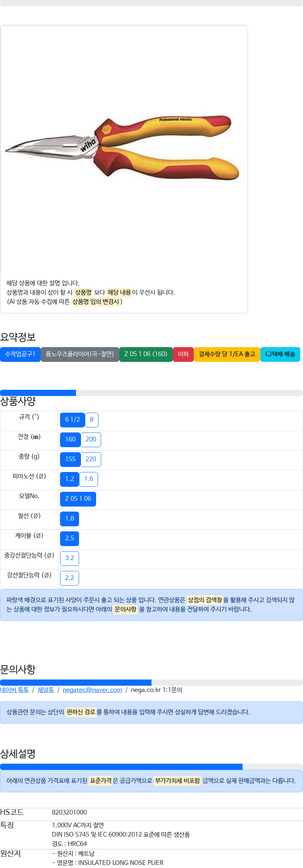
Task: Select the 6 1/2 inch size option
Action: point(72,420)
